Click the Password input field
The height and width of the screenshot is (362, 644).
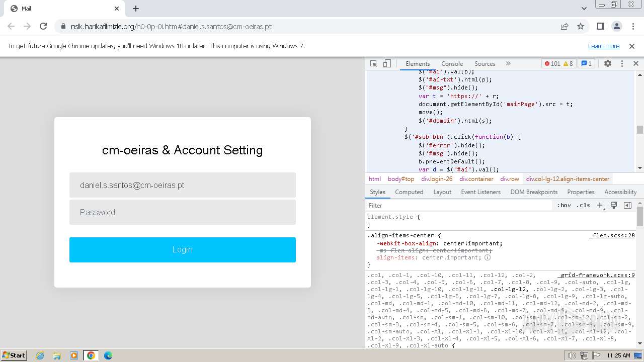point(183,212)
